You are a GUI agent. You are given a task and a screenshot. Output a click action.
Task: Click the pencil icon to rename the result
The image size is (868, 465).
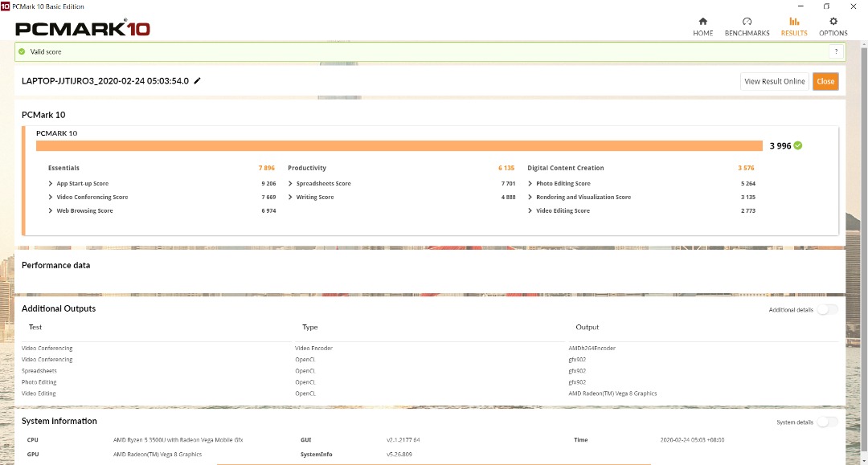click(197, 81)
